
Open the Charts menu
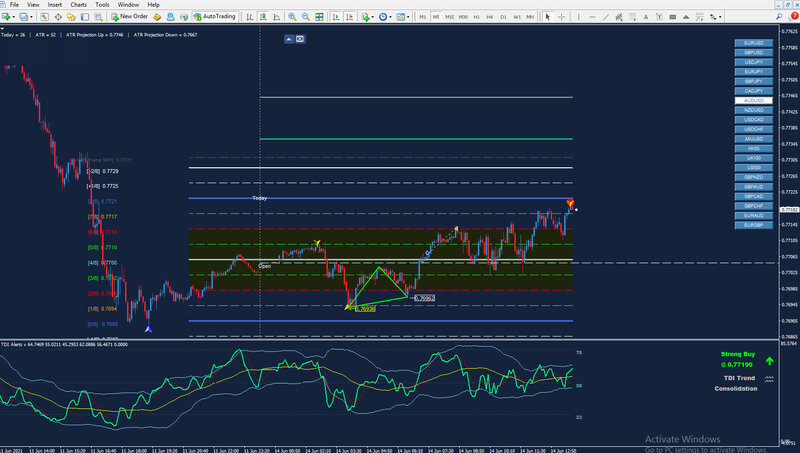pyautogui.click(x=78, y=5)
